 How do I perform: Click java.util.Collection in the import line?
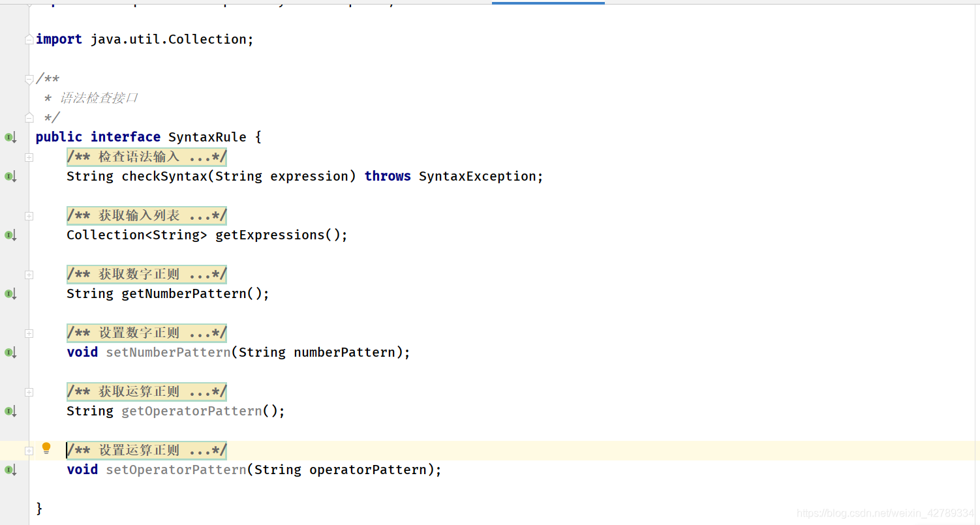[168, 39]
